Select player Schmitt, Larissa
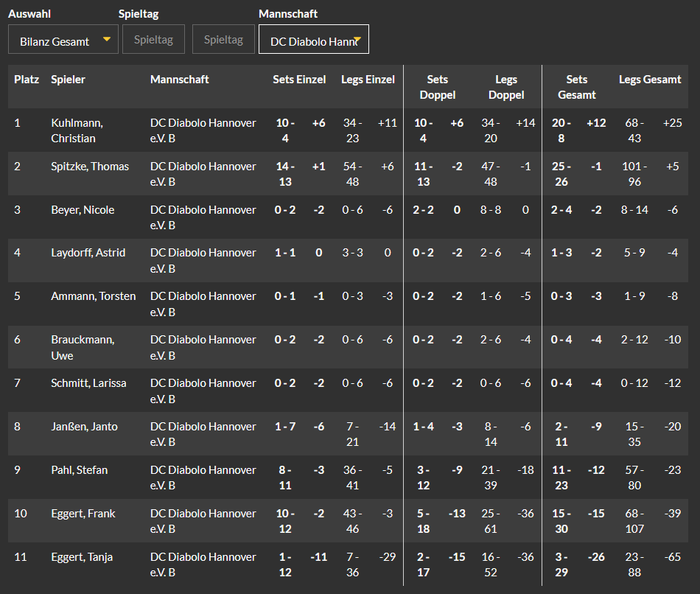This screenshot has height=594, width=700. (x=88, y=383)
